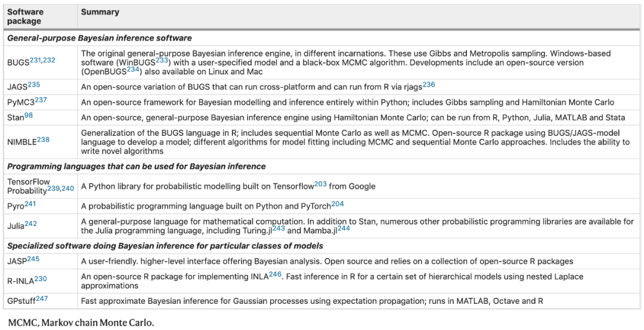The image size is (644, 330).
Task: Follow reference 234 after OpenBUGS
Action: [133, 69]
